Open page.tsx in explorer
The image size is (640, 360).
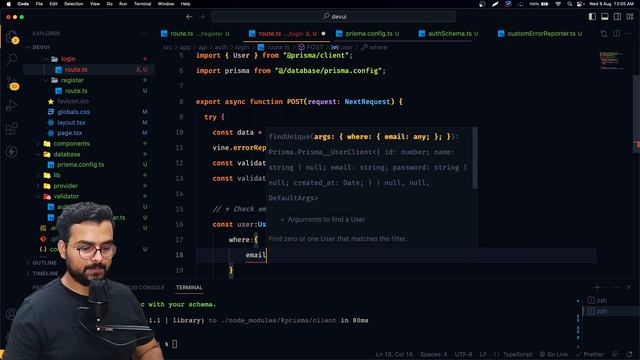coord(69,133)
